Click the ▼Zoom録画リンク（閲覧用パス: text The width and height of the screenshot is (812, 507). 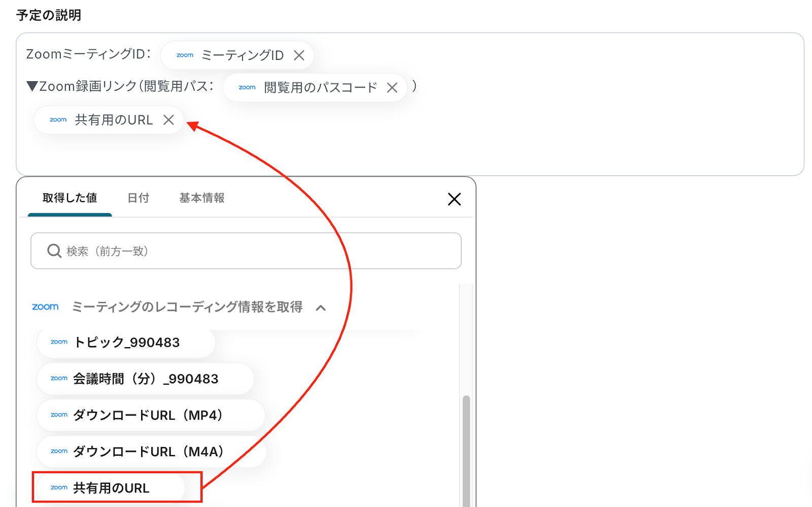pos(120,86)
